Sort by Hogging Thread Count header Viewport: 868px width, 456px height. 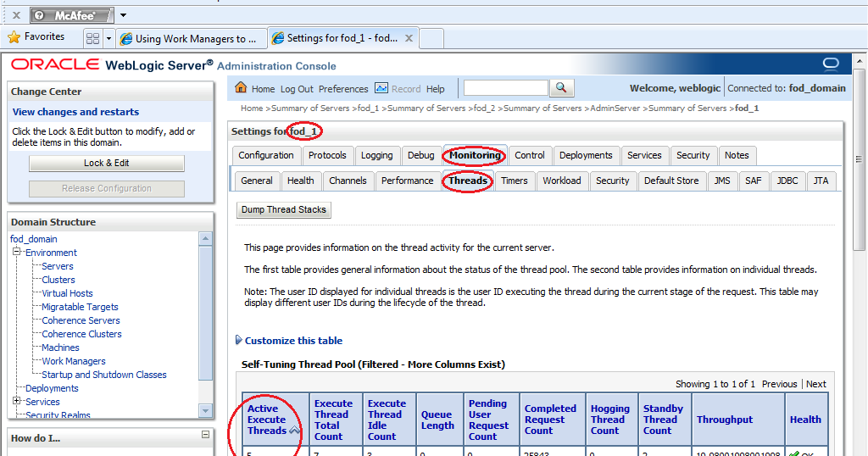click(x=610, y=420)
